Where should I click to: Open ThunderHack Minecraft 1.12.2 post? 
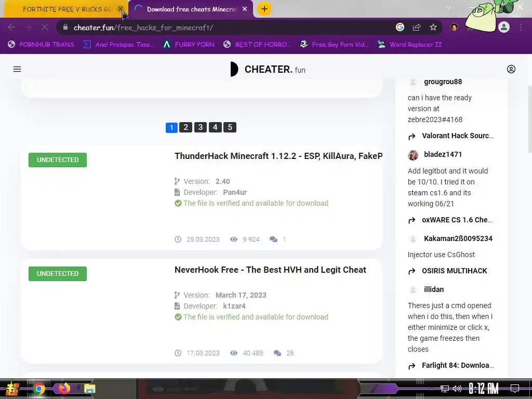point(278,156)
